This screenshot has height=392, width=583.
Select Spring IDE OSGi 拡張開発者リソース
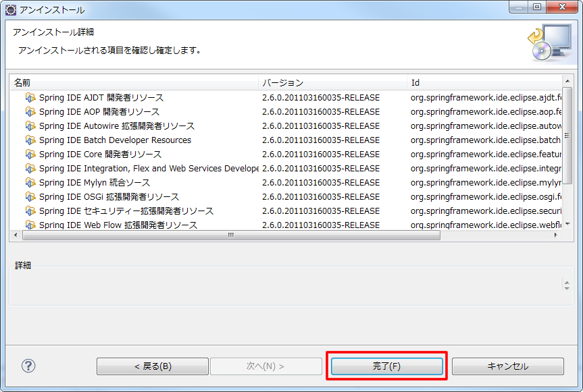tap(286, 197)
